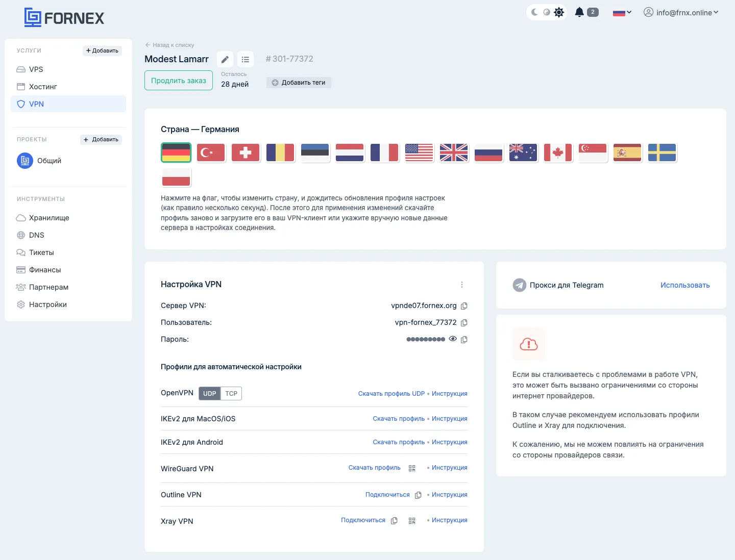Open Финансы section

pyautogui.click(x=68, y=270)
